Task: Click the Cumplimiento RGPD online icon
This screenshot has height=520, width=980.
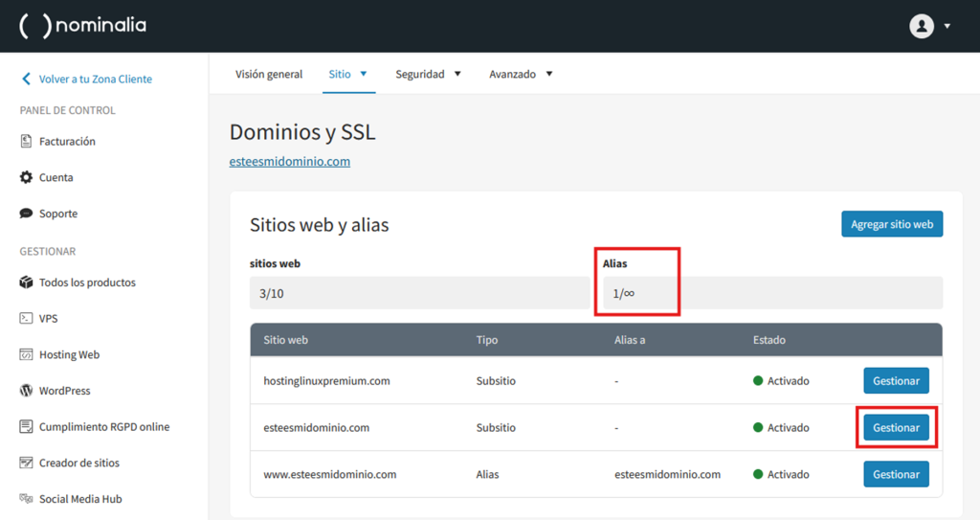Action: 26,427
